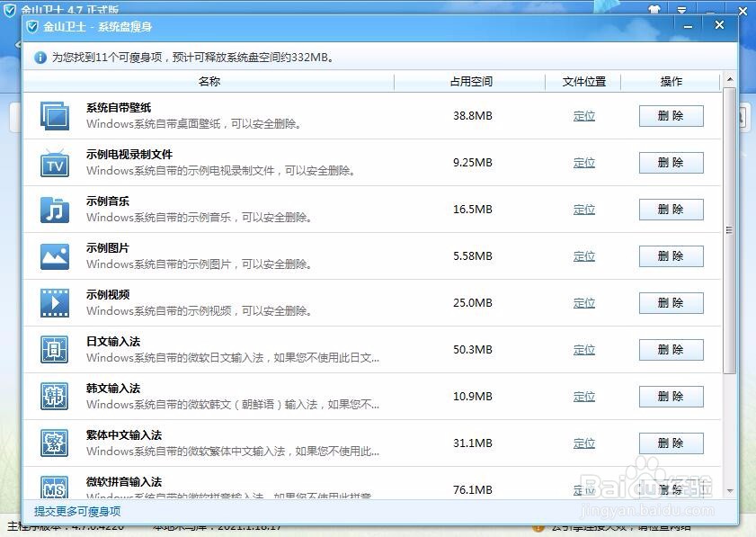
Task: Open skin settings via the shirt icon
Action: [x=654, y=9]
